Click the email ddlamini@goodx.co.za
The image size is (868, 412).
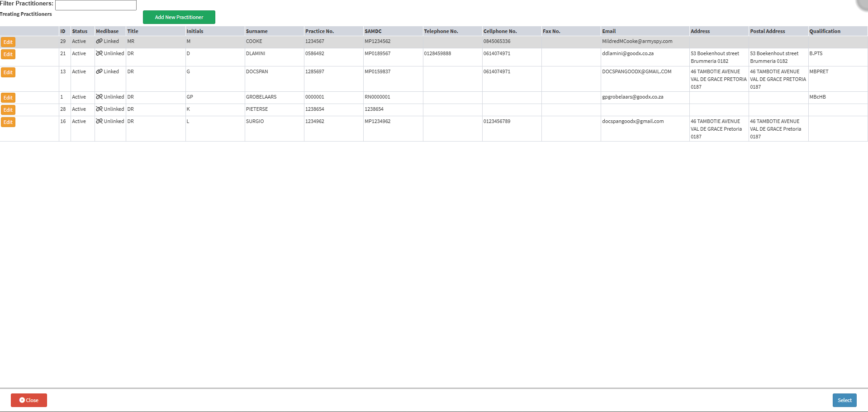(x=628, y=53)
